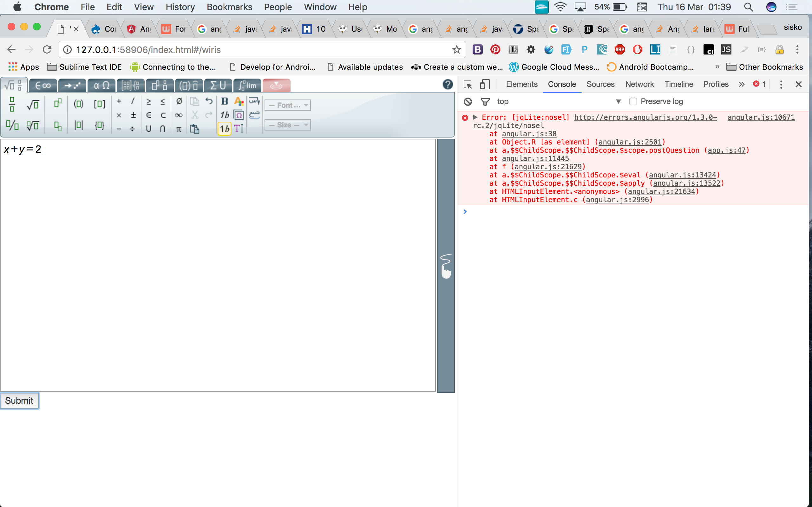Expand the jqLite:nosel error stack trace
This screenshot has height=507, width=812.
475,117
